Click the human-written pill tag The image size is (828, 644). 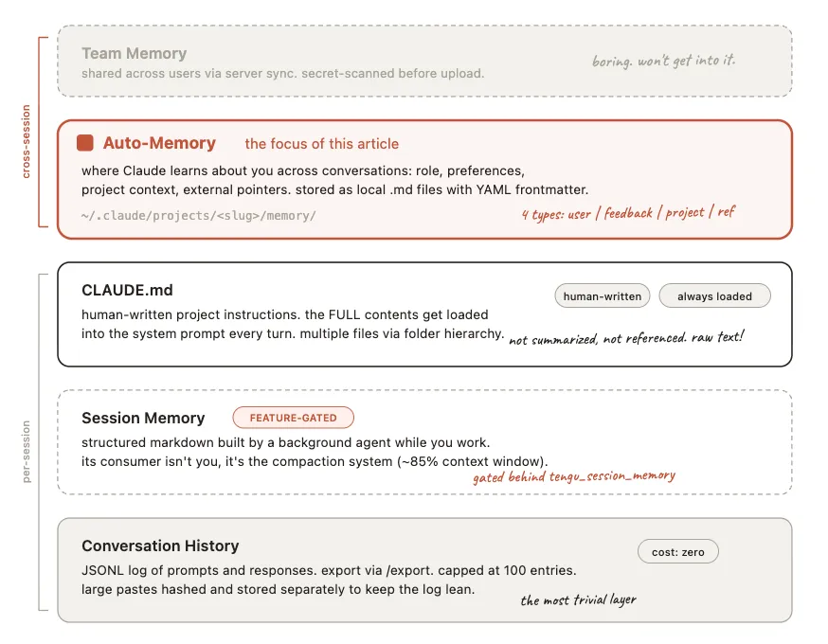[603, 296]
